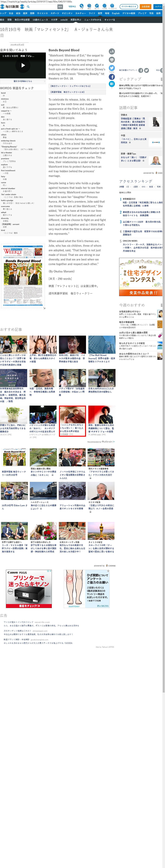Open Mainichi account Facebook icon
165x868 pixels.
tap(141, 70)
